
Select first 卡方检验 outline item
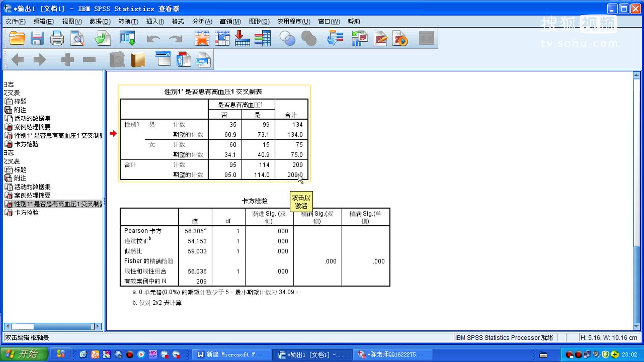pos(26,144)
